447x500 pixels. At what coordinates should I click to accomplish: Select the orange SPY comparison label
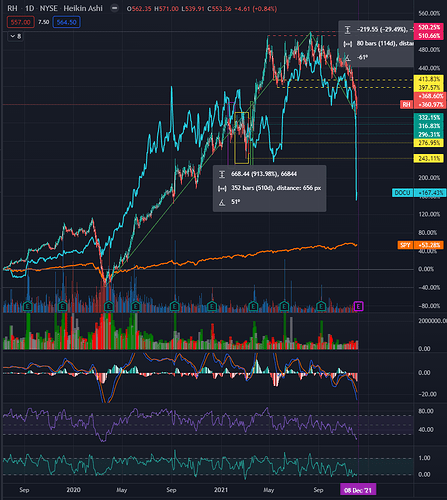[x=405, y=245]
